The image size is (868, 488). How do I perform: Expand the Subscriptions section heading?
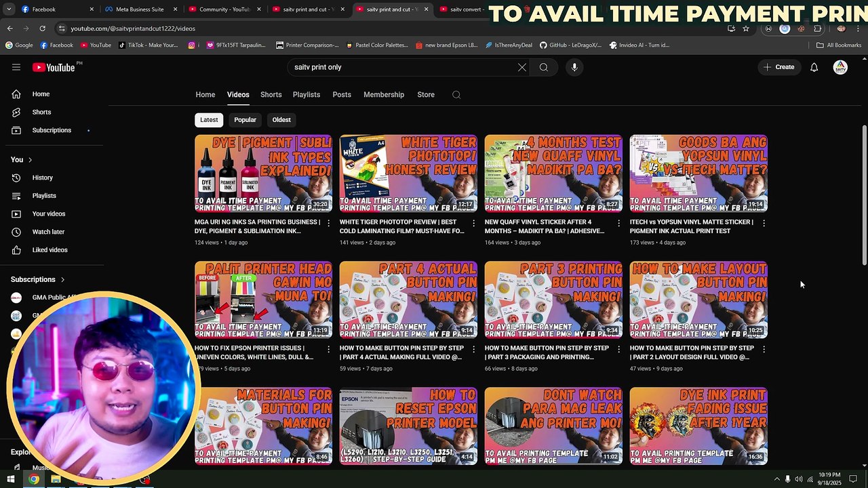(38, 279)
